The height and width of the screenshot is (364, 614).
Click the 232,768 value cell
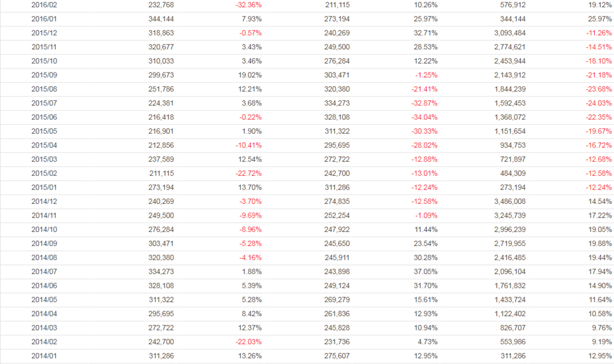coord(161,5)
